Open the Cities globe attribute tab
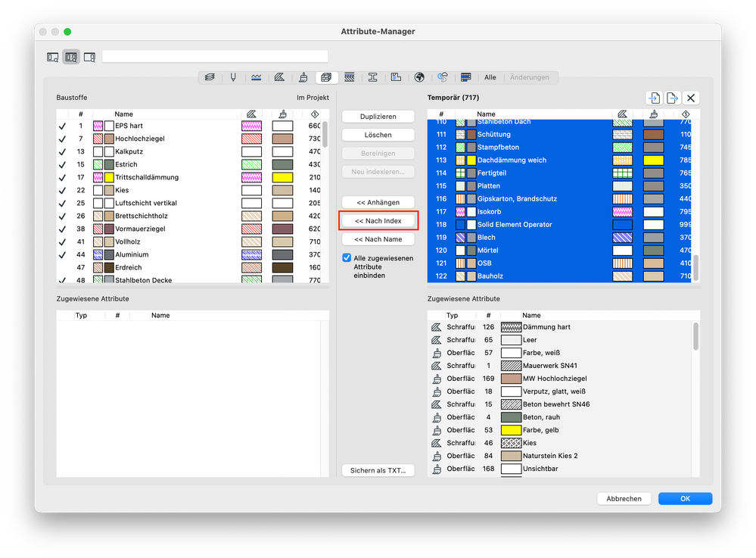The width and height of the screenshot is (756, 558). 419,77
